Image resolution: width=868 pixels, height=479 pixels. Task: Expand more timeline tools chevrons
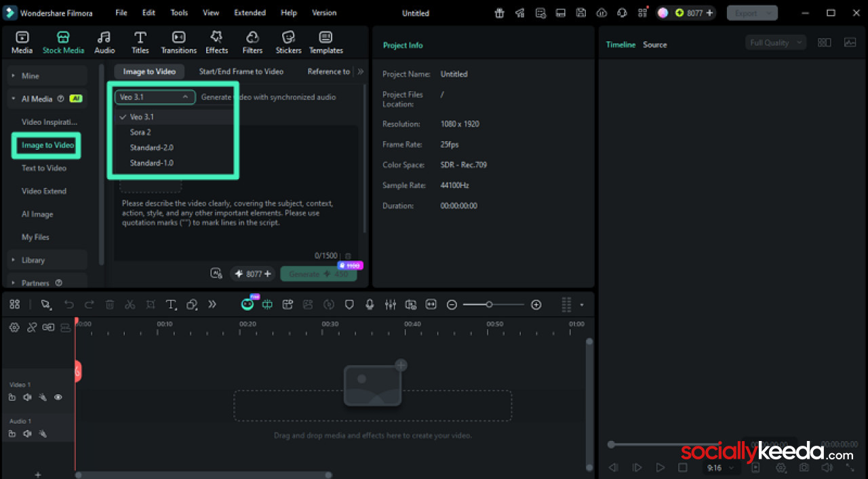(x=212, y=305)
